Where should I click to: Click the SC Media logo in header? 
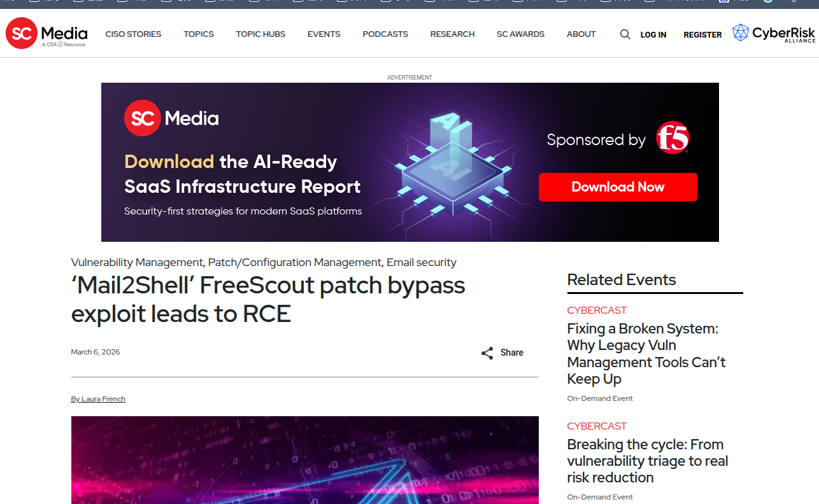pos(46,34)
